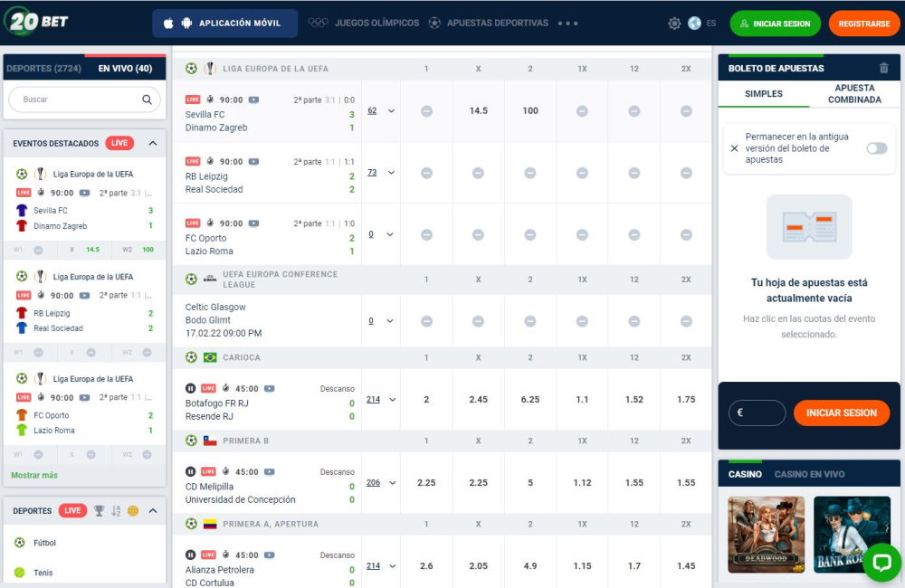905x588 pixels.
Task: Select the Apuesta Combinada tab
Action: click(855, 93)
